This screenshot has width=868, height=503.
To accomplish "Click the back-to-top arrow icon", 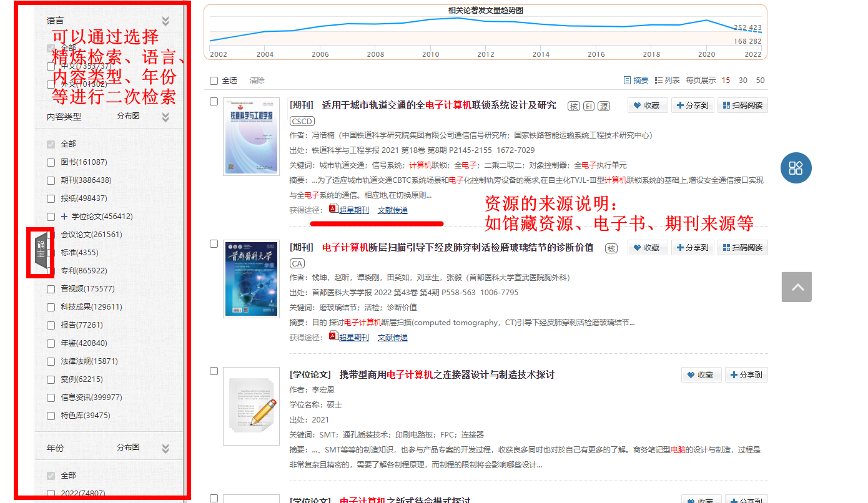I will tap(796, 286).
